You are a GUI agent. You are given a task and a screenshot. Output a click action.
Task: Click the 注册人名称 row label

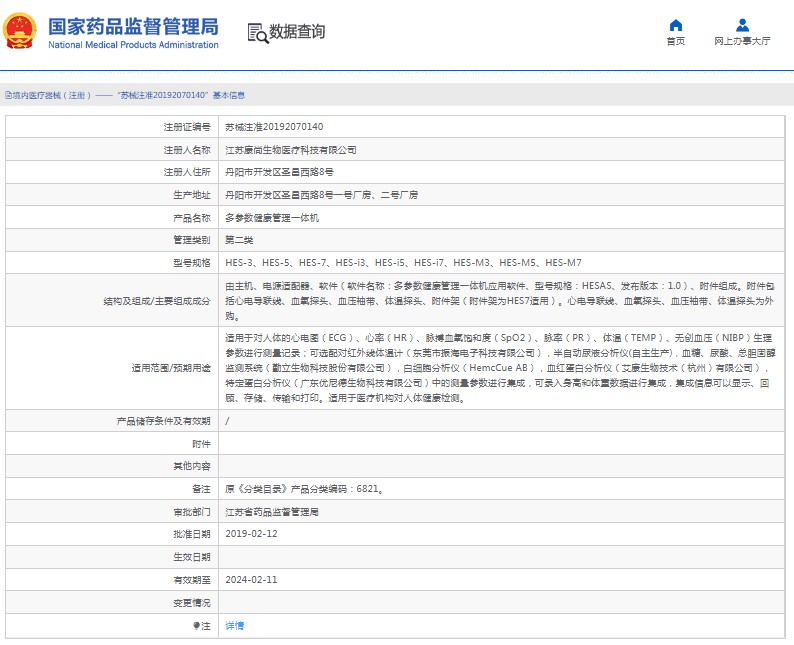pyautogui.click(x=187, y=150)
